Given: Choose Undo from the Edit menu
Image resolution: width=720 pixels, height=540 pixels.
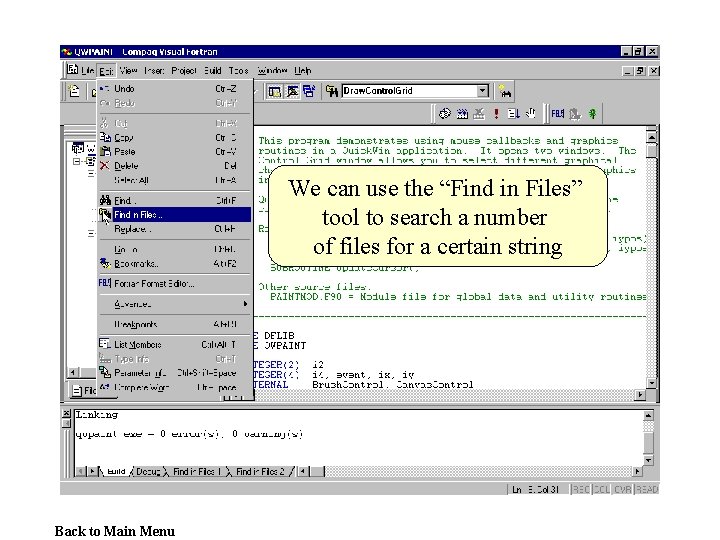Looking at the screenshot, I should coord(175,89).
